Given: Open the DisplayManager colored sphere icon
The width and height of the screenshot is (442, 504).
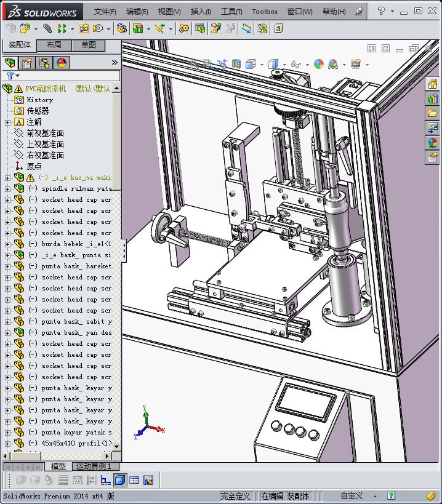Looking at the screenshot, I should point(62,62).
